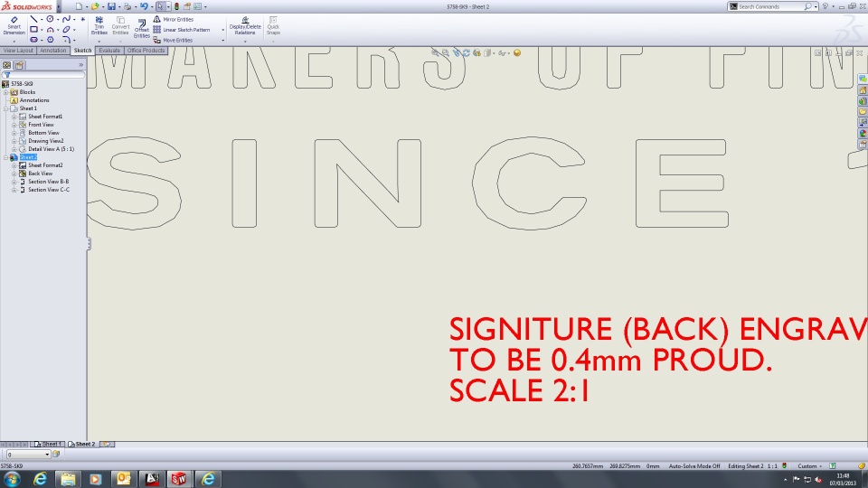Open the layer dropdown showing 0
The height and width of the screenshot is (488, 868).
tap(28, 455)
